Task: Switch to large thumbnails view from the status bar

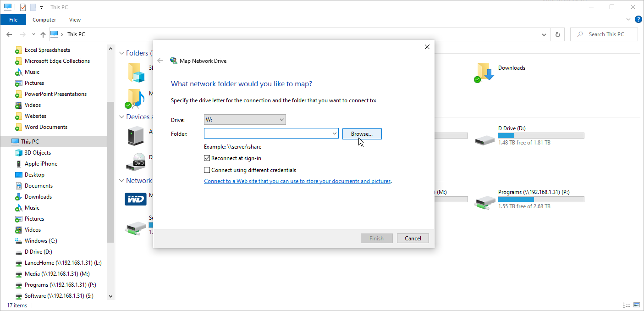Action: 637,305
